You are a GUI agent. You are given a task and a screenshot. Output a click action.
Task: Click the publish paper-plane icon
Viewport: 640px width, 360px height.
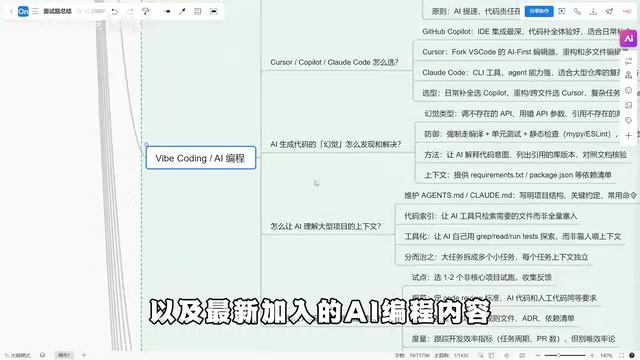pos(609,11)
